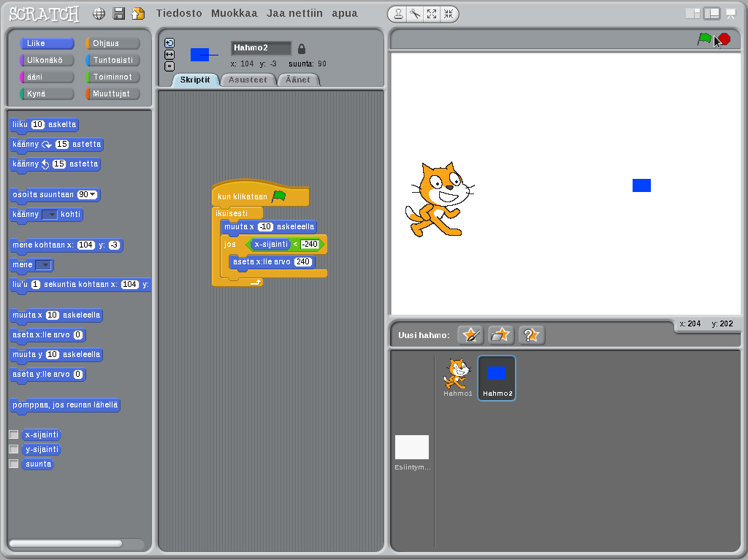Switch to the Asusteet tab
This screenshot has width=748, height=560.
[x=248, y=80]
